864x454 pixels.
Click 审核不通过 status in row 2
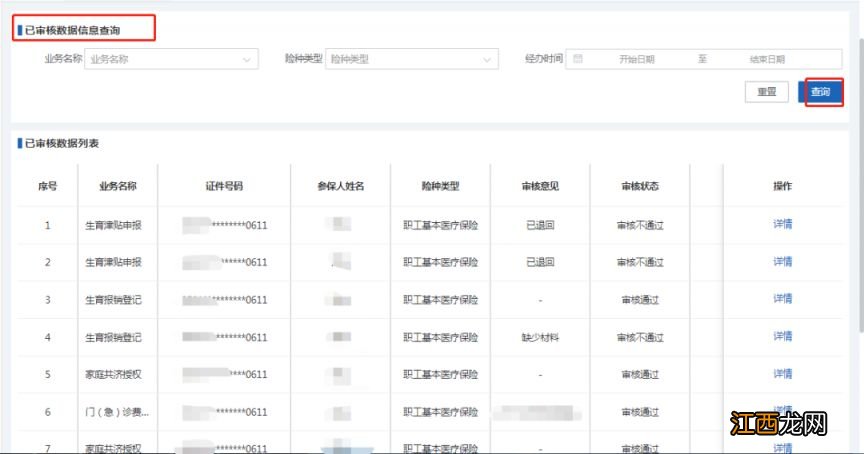640,262
